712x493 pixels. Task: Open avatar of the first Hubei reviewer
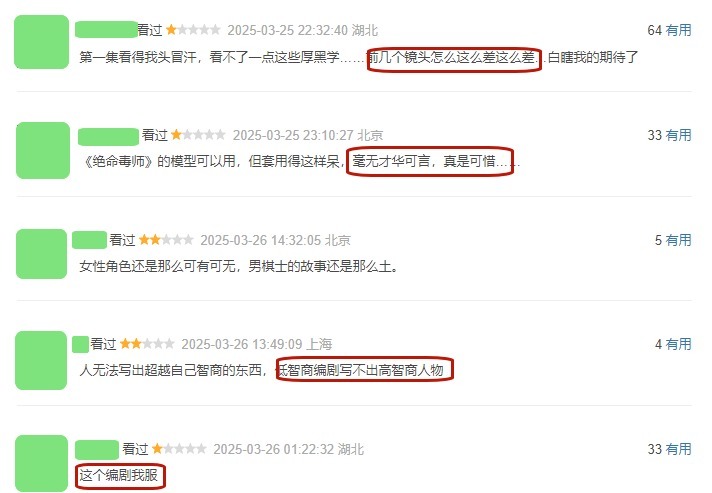pyautogui.click(x=42, y=42)
